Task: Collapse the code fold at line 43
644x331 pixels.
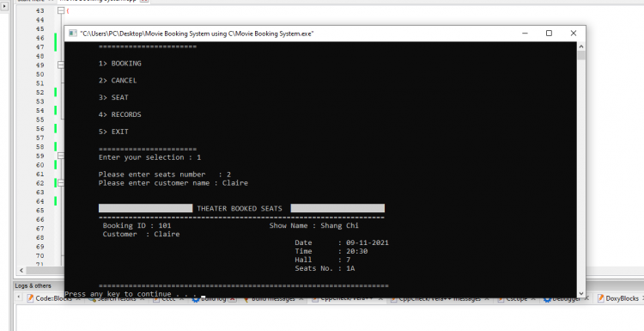Action: coord(60,10)
